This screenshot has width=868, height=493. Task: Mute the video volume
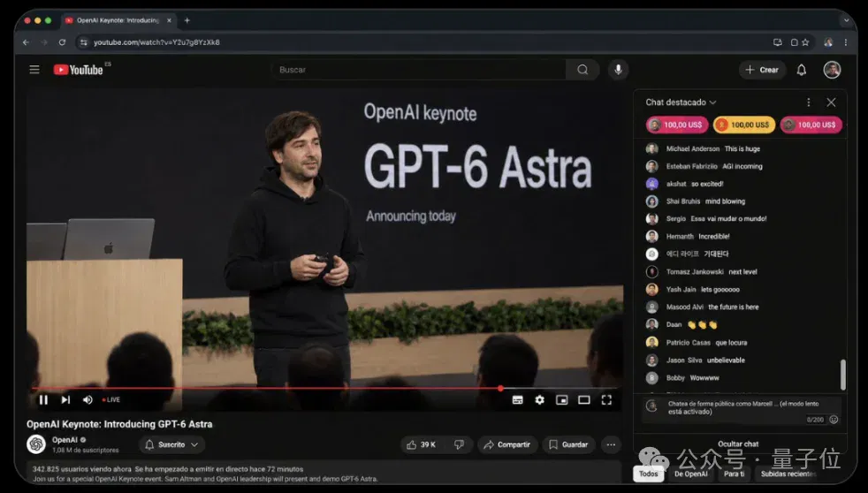[88, 399]
